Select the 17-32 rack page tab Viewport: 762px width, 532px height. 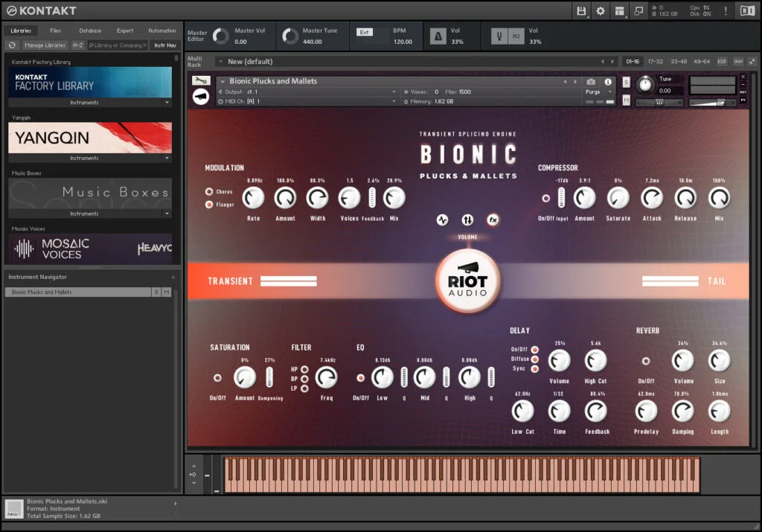point(655,62)
